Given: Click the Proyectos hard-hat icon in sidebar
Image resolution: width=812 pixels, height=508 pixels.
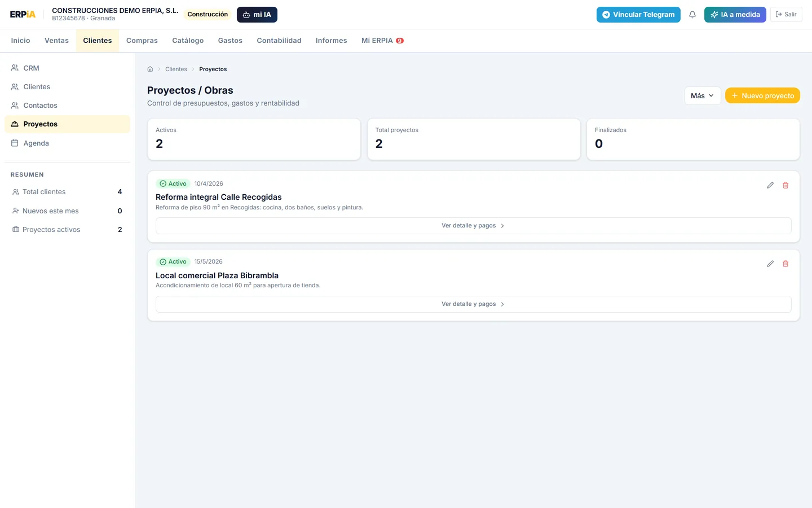Looking at the screenshot, I should [15, 124].
